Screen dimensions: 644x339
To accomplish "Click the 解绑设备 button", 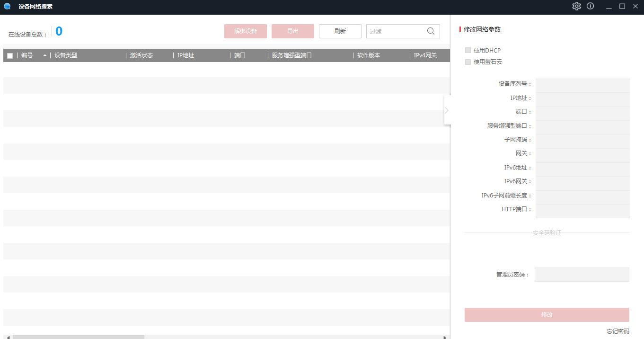I will (x=246, y=31).
